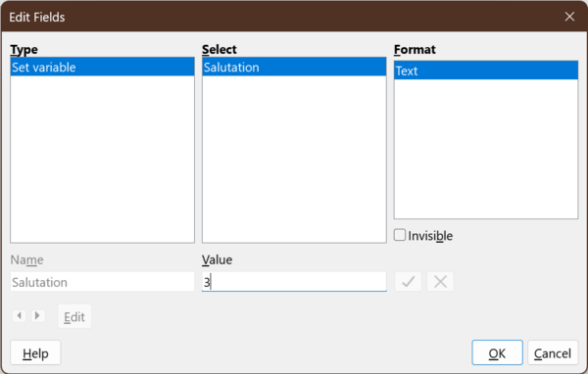Click the Apply checkmark icon
Viewport: 588px width, 374px height.
408,281
